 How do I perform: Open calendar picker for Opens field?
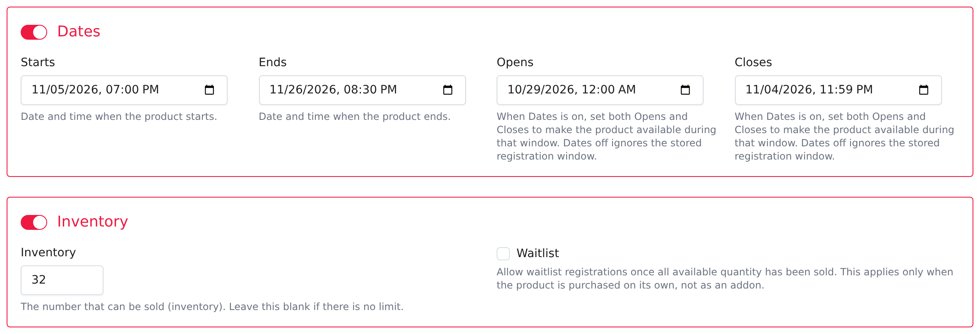tap(685, 90)
